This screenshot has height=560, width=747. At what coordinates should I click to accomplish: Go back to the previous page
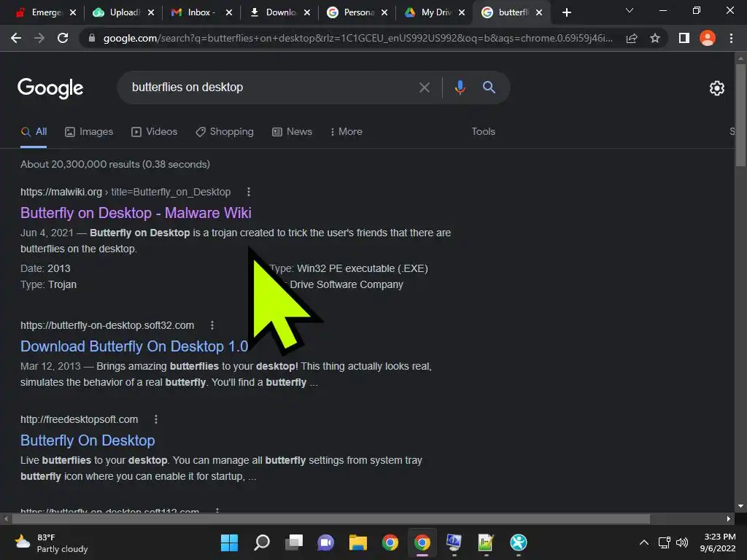click(x=16, y=38)
